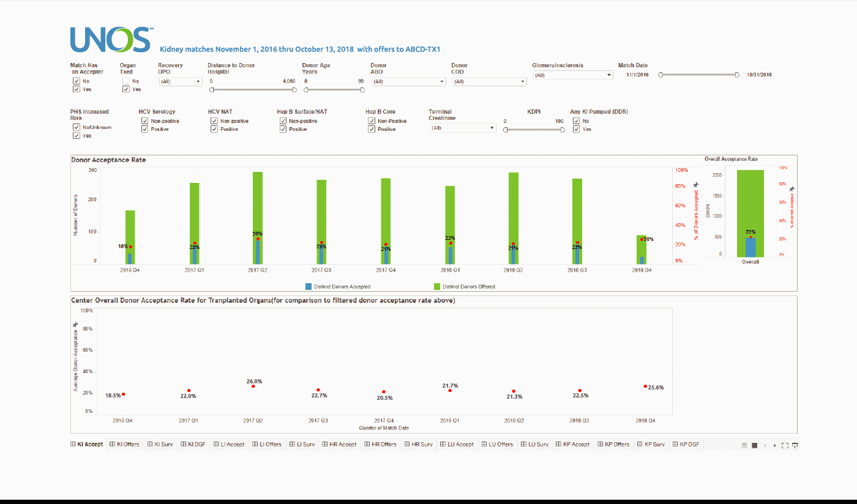Click Distinct Donors Offered green legend swatch
The width and height of the screenshot is (857, 504).
click(x=437, y=286)
